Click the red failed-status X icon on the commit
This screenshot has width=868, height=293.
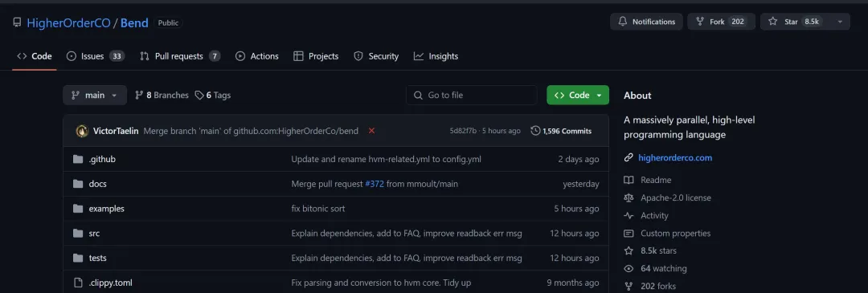pyautogui.click(x=371, y=131)
